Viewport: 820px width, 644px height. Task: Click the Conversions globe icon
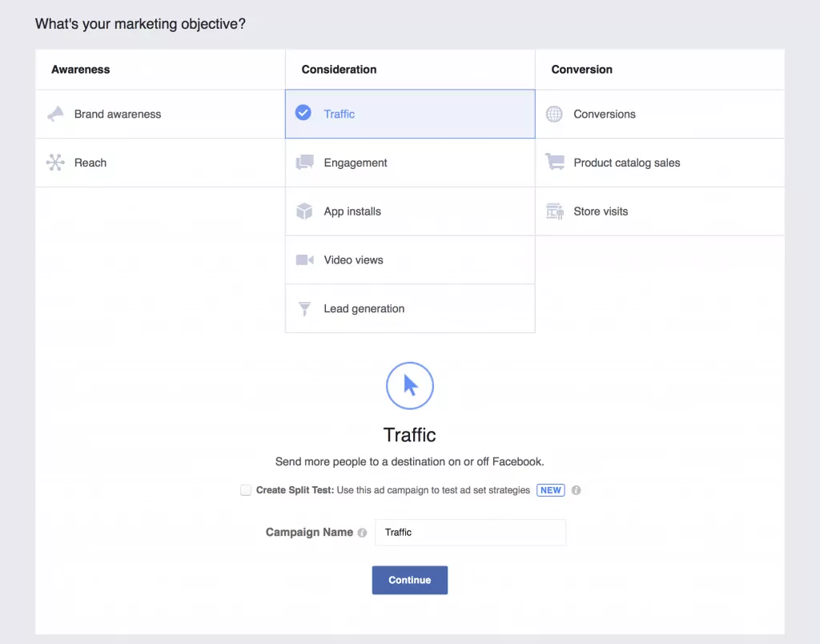[554, 115]
